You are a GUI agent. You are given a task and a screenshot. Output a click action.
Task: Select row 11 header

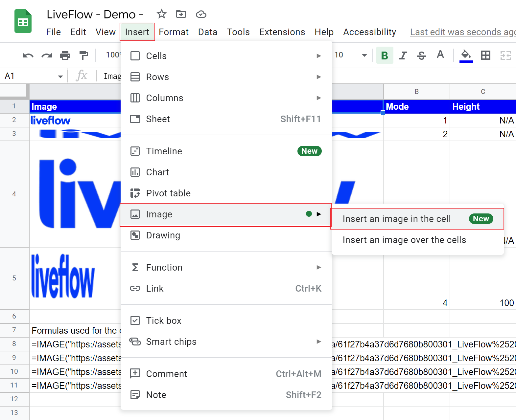14,385
